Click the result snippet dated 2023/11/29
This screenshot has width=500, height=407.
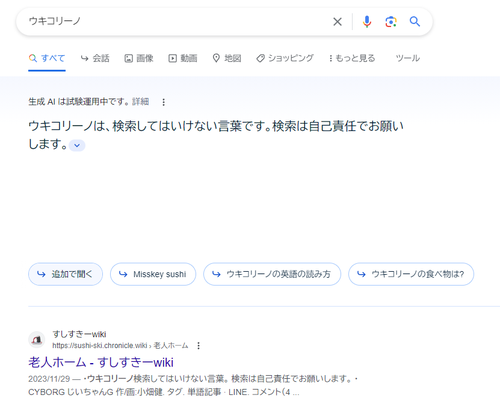pos(193,385)
